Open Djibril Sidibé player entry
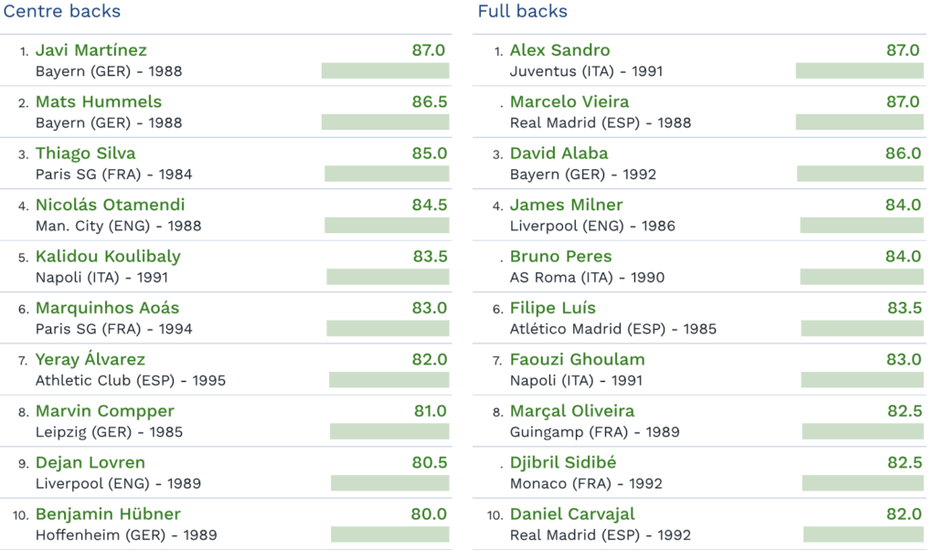The height and width of the screenshot is (560, 936). tap(563, 462)
